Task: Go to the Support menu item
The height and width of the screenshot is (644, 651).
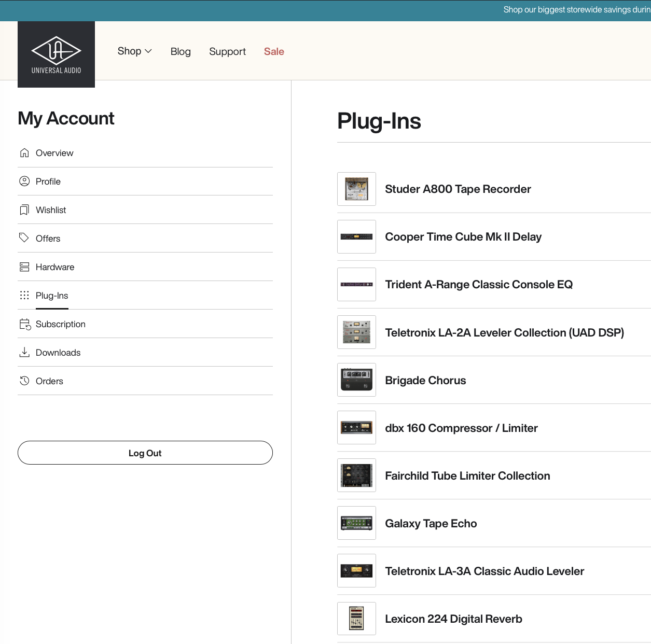Action: (x=227, y=52)
